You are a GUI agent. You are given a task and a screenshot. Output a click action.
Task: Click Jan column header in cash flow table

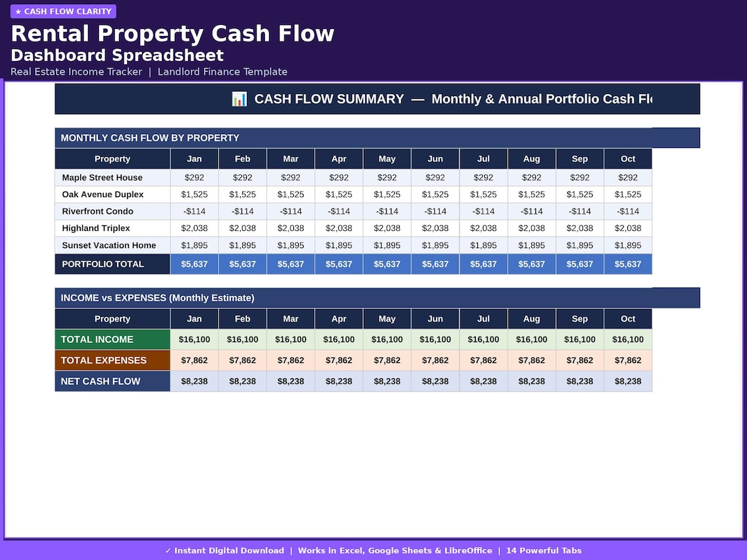pyautogui.click(x=194, y=159)
